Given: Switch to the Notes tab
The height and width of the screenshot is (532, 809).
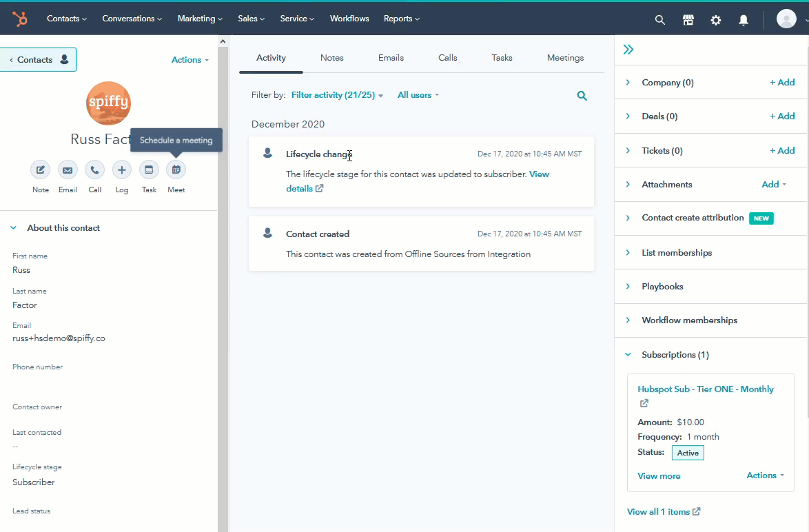Looking at the screenshot, I should [331, 58].
